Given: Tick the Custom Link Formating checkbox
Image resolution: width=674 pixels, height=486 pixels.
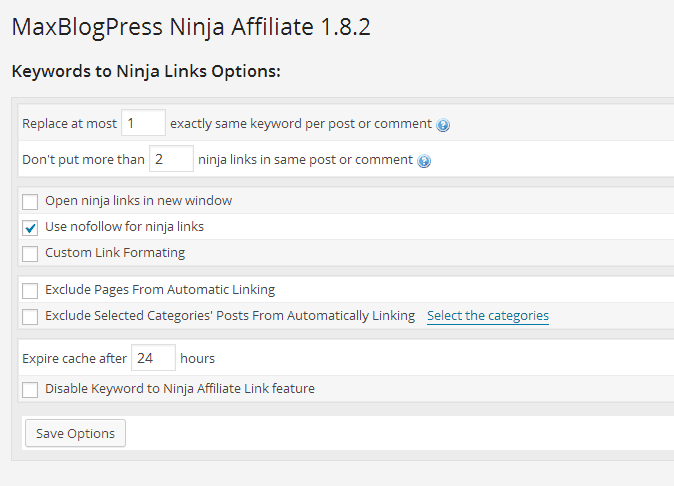Looking at the screenshot, I should coord(30,254).
